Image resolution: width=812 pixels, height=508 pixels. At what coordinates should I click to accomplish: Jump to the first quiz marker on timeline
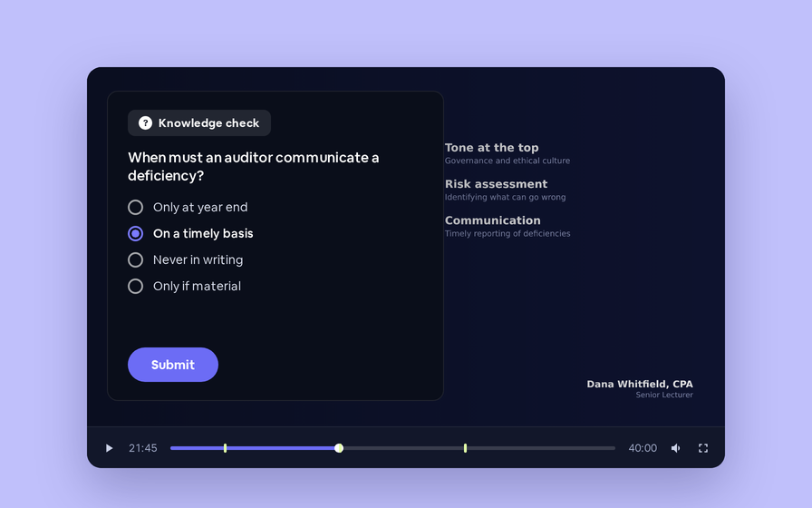click(x=226, y=448)
